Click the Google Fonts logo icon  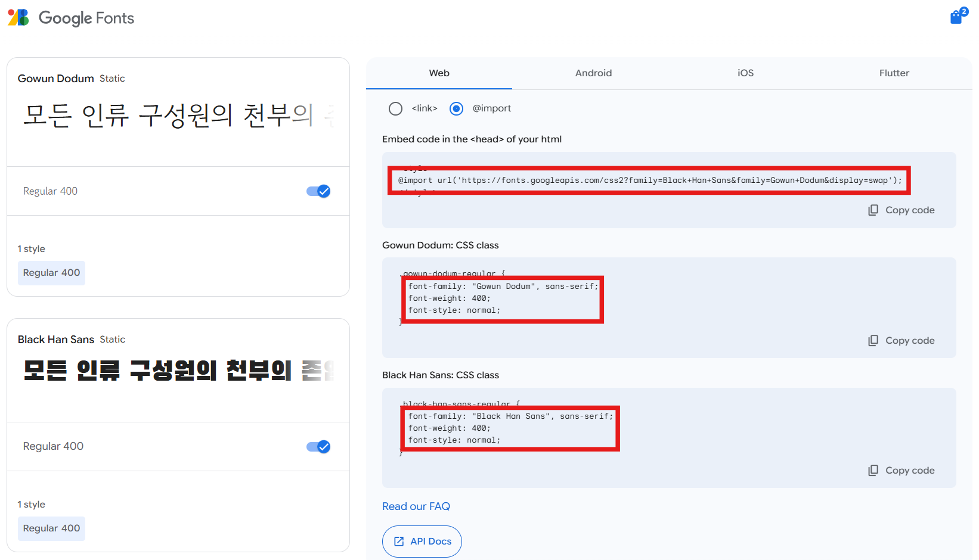tap(18, 18)
